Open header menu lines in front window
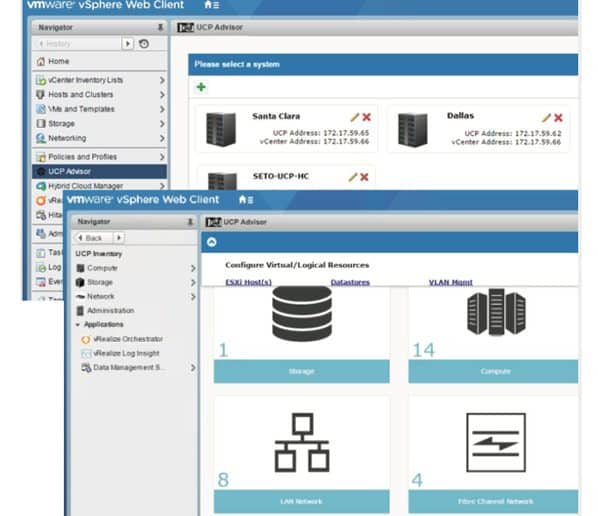 click(250, 200)
